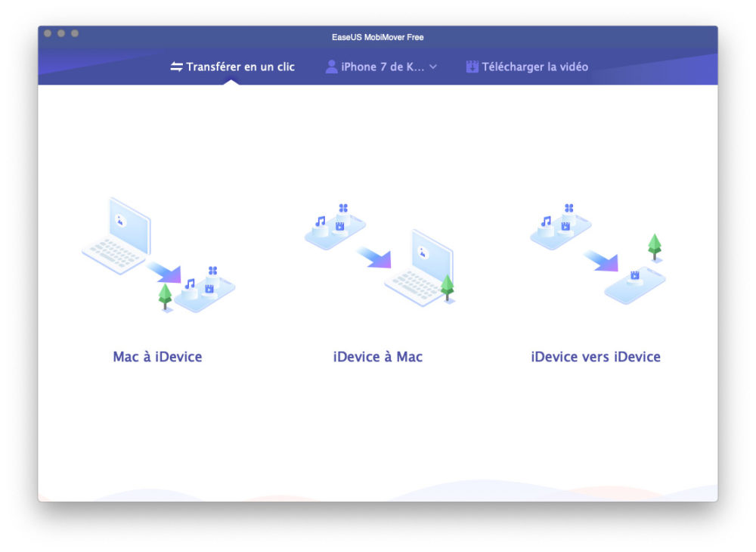Click the bottom phone in the iDevice vers iDevice illustration
Viewport: 756px width, 552px height.
(x=635, y=284)
